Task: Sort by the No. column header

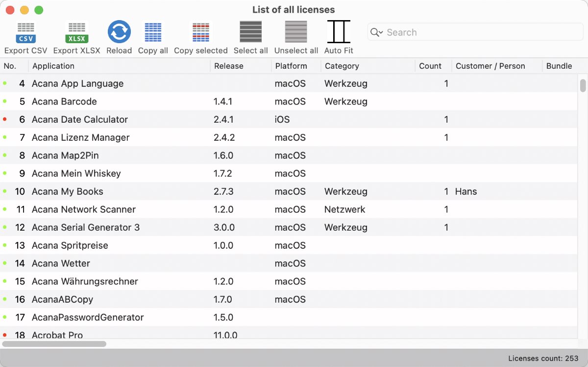Action: (x=14, y=66)
